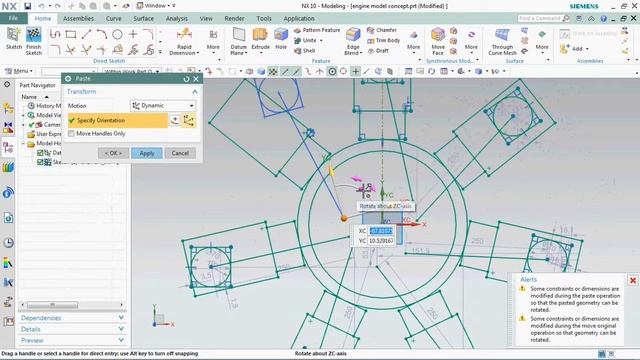Select the Point sketch tool
Screen dimensions: 640x360
click(x=133, y=34)
